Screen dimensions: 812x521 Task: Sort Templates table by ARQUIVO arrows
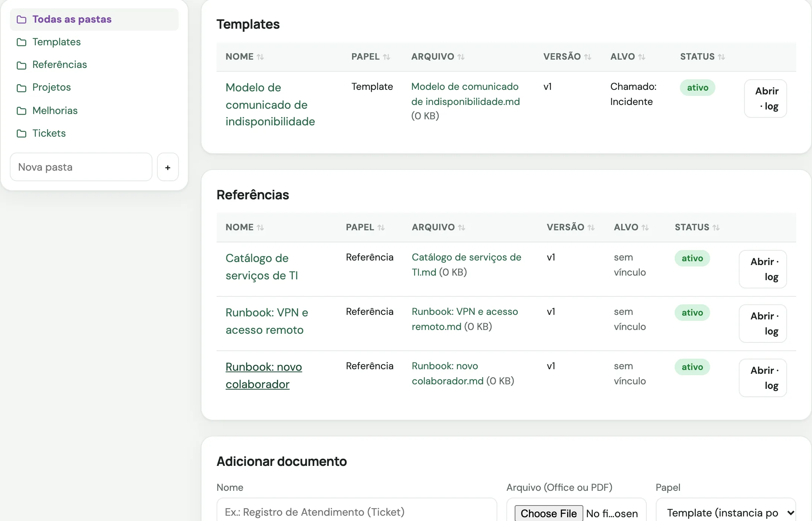coord(461,57)
